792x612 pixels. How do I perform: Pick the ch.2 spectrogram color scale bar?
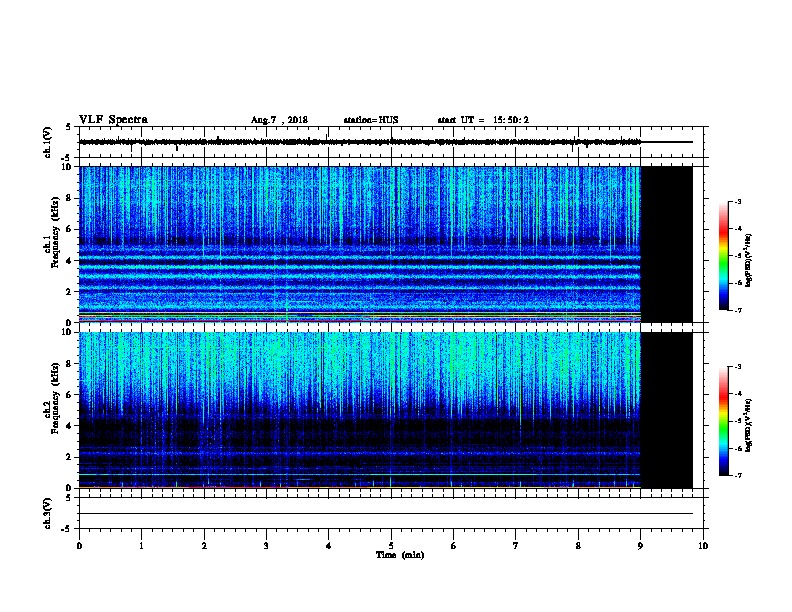(x=724, y=421)
